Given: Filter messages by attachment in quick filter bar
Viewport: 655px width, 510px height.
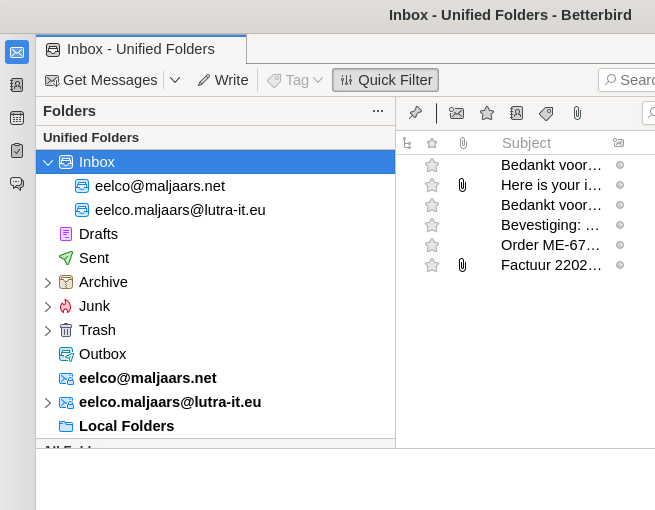Looking at the screenshot, I should 577,113.
